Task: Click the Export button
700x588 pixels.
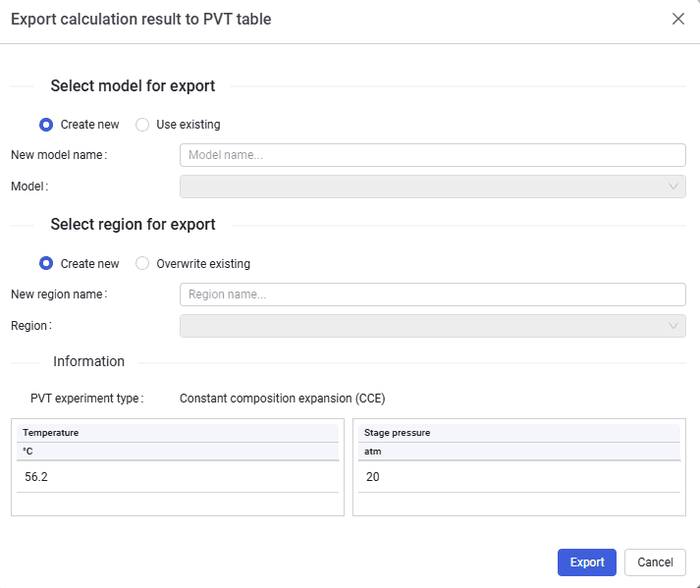Action: [x=587, y=562]
